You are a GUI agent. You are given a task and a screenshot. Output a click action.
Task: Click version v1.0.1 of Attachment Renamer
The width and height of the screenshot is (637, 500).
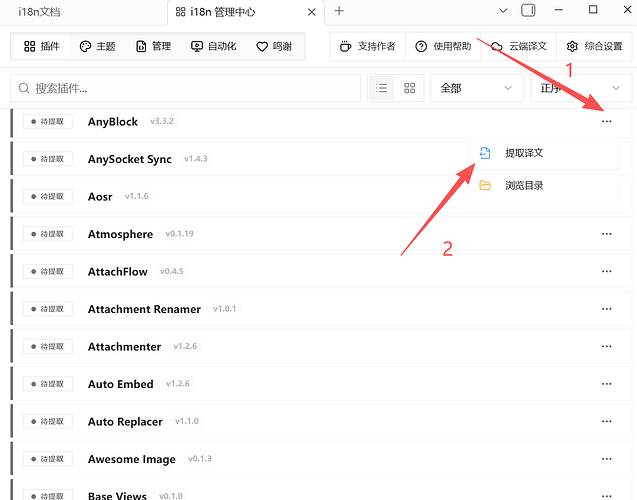[x=224, y=309]
